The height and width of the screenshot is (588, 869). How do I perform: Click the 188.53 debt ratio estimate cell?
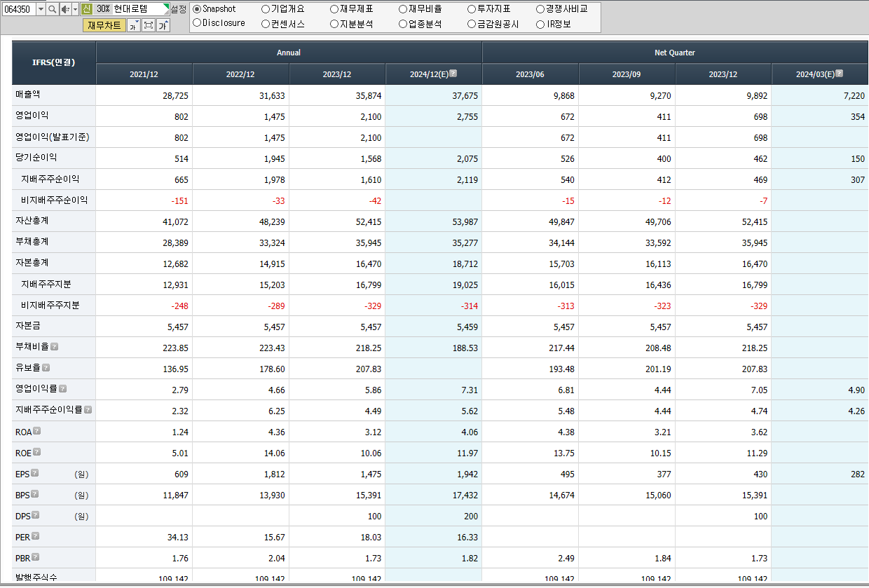click(x=434, y=348)
